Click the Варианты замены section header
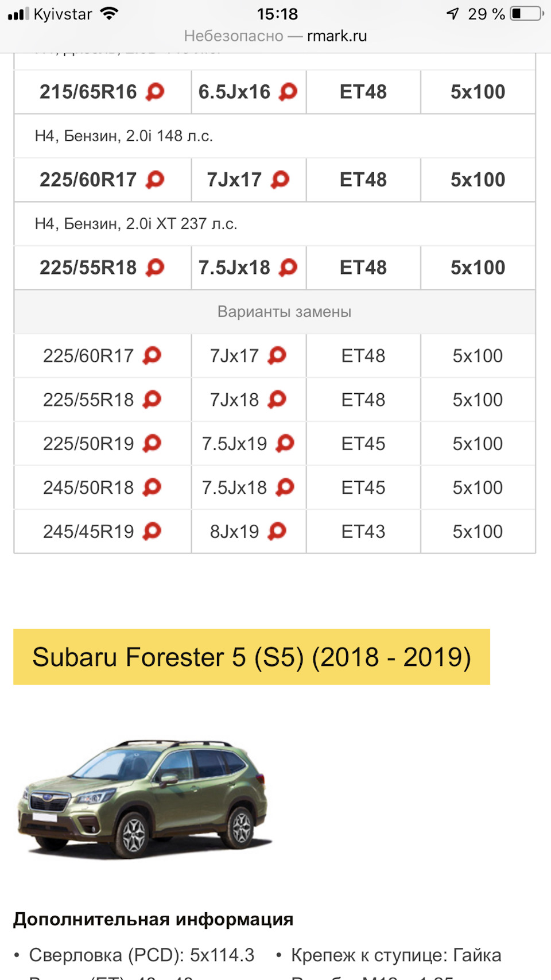 284,312
